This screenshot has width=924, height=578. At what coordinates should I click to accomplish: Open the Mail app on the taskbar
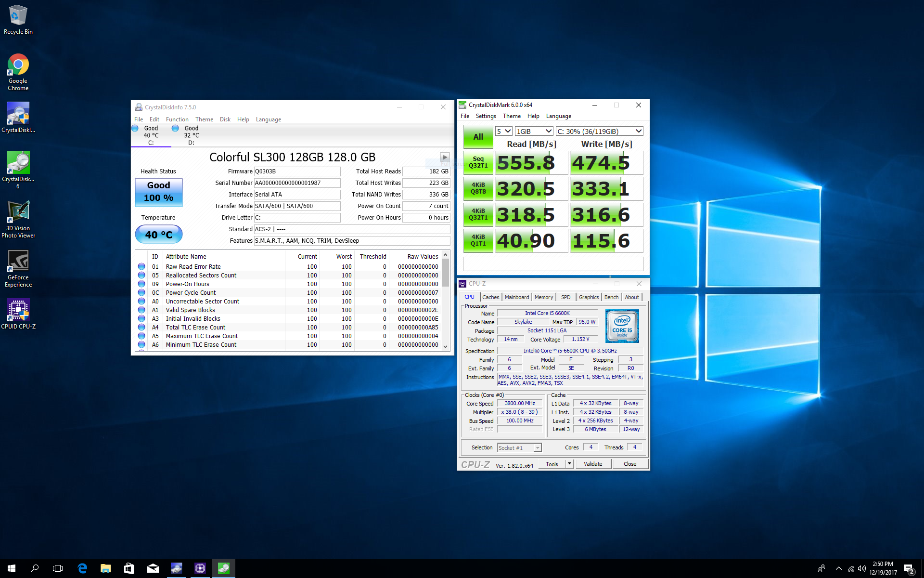(x=153, y=568)
